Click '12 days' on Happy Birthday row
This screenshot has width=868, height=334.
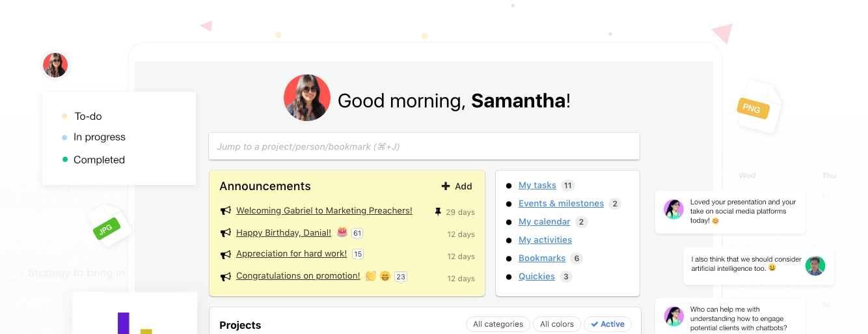[461, 234]
